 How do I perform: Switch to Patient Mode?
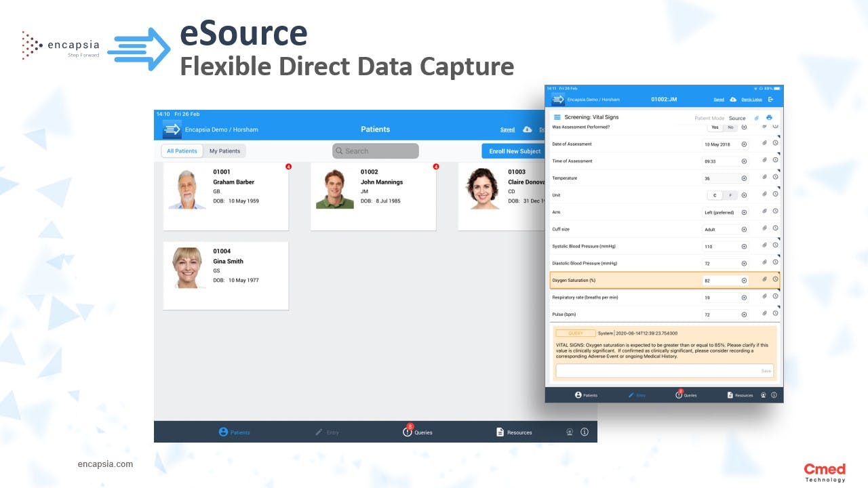(709, 118)
